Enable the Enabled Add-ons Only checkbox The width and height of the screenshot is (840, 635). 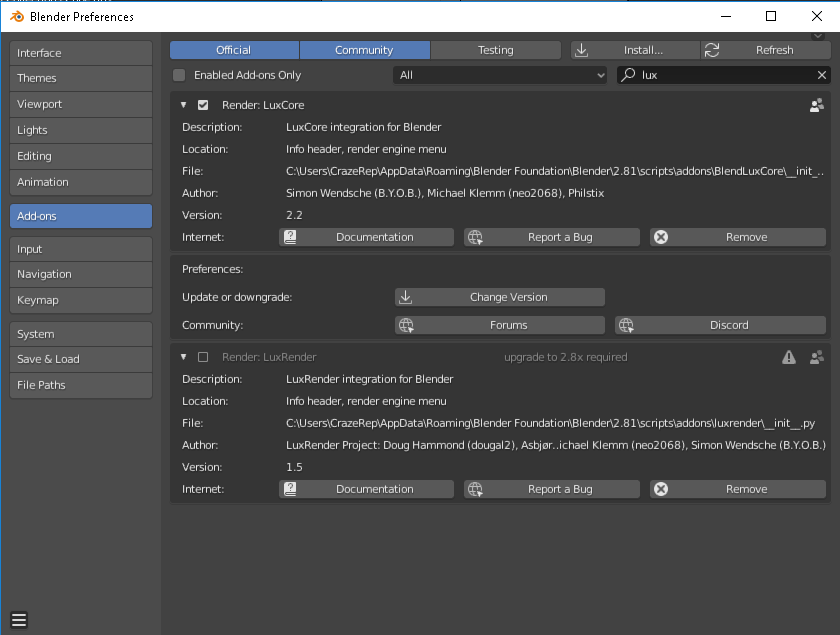pos(179,75)
